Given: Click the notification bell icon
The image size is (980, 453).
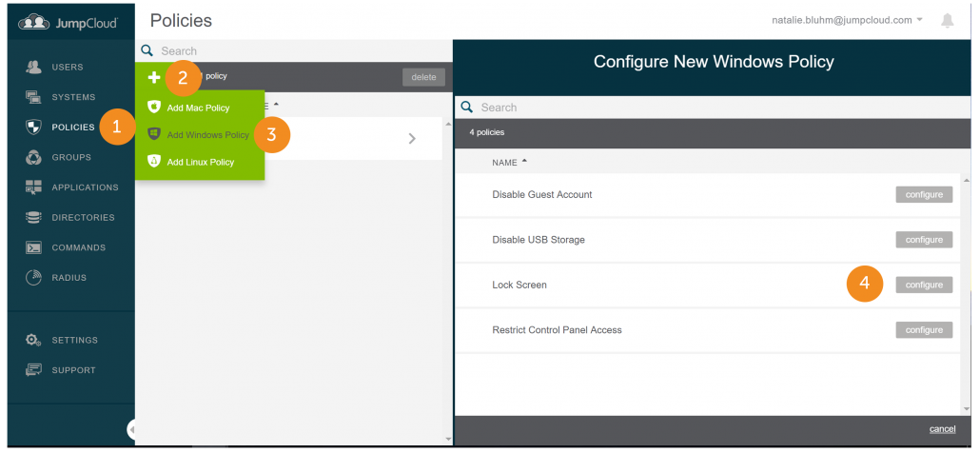Looking at the screenshot, I should pos(947,20).
